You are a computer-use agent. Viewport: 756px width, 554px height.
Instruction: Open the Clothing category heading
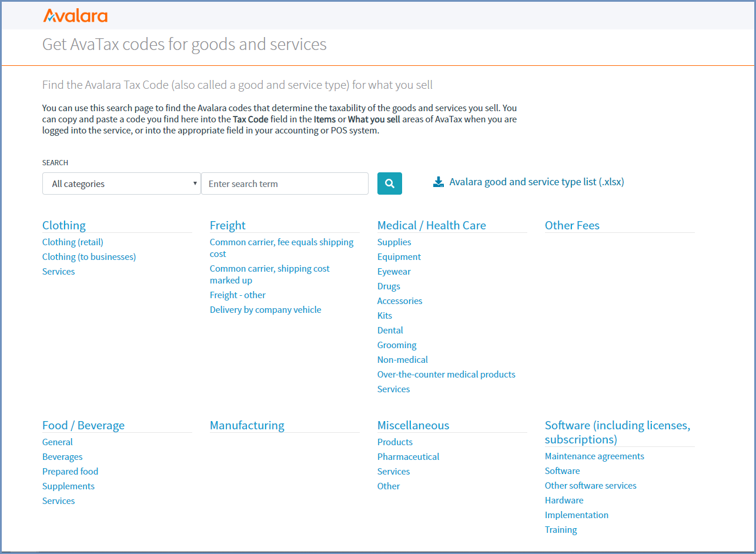coord(64,225)
